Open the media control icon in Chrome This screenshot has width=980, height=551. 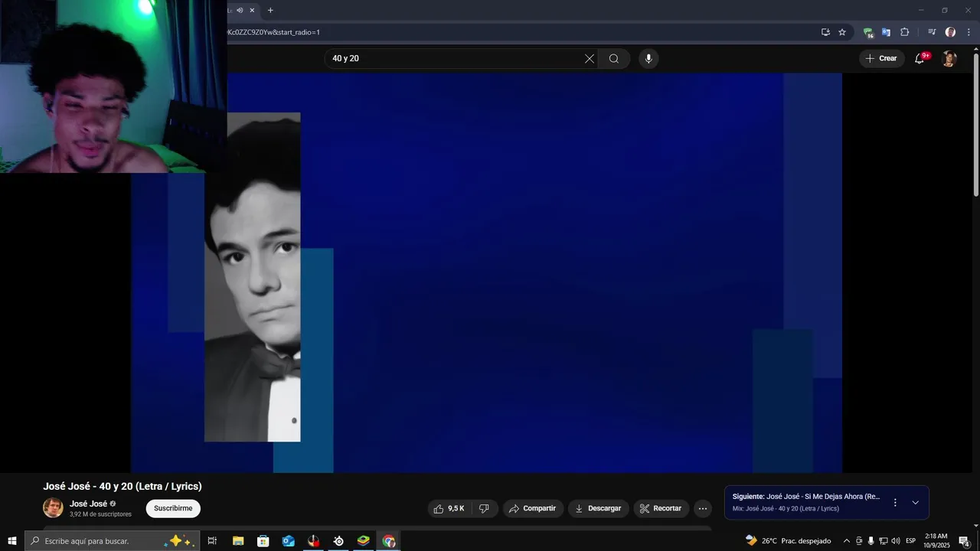(x=932, y=32)
